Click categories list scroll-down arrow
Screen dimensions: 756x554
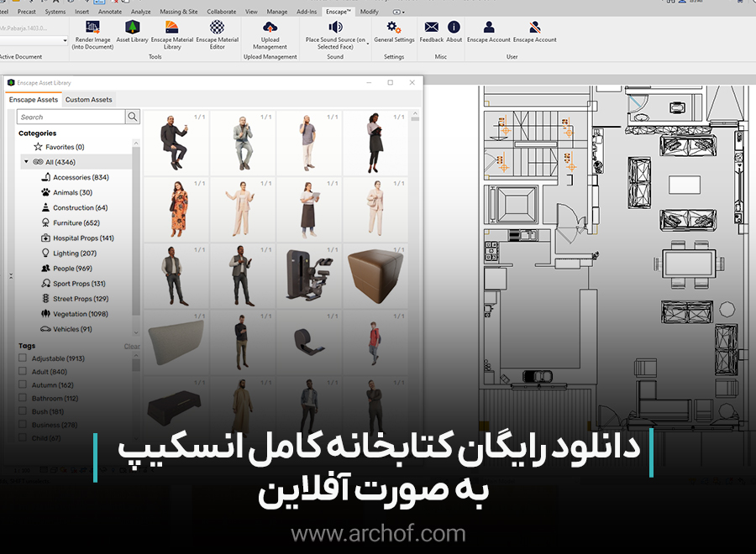click(136, 332)
